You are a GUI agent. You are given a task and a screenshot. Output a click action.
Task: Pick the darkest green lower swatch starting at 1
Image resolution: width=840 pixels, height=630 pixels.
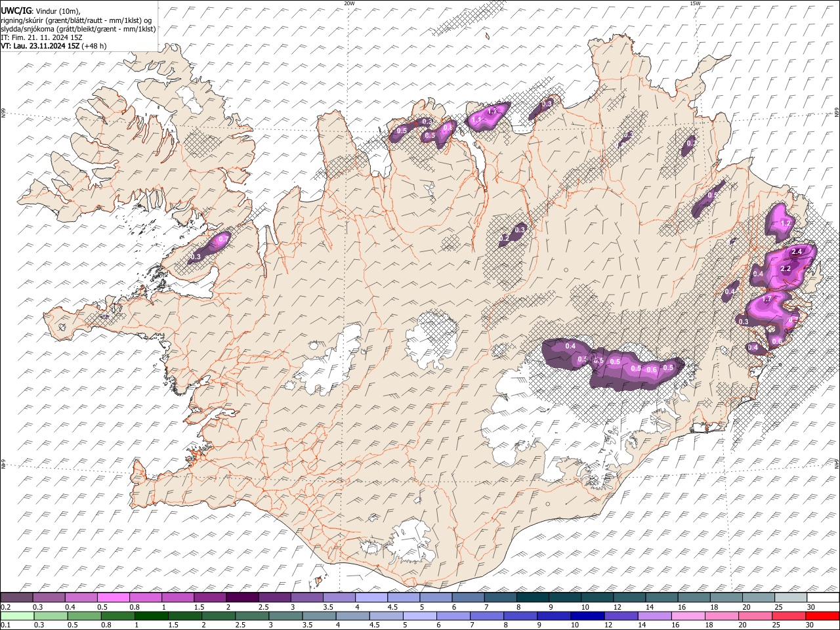[x=151, y=616]
